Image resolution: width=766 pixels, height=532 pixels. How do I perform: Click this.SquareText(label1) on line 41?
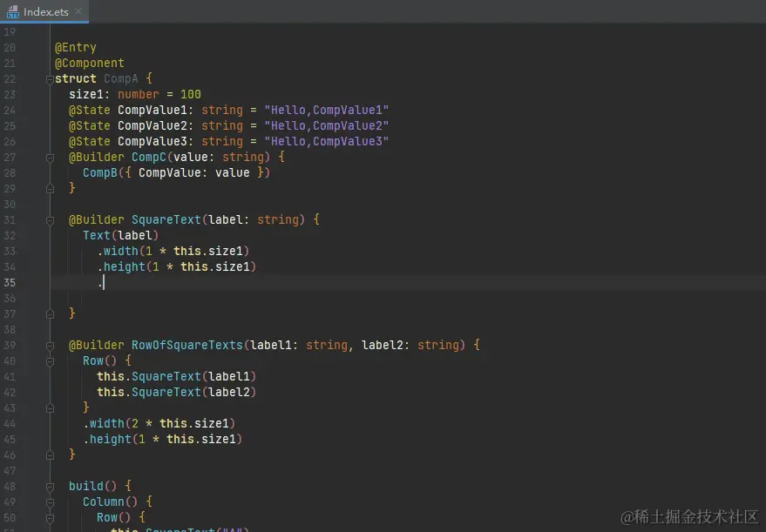click(x=176, y=376)
